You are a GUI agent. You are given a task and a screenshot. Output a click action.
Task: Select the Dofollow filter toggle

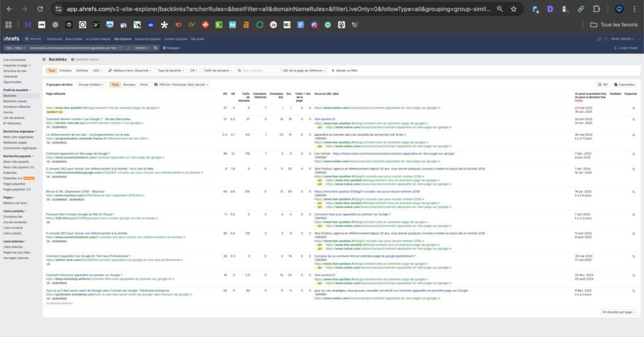click(65, 70)
